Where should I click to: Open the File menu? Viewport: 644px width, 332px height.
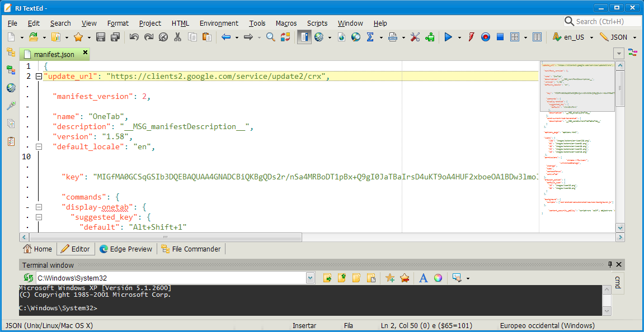[x=12, y=23]
